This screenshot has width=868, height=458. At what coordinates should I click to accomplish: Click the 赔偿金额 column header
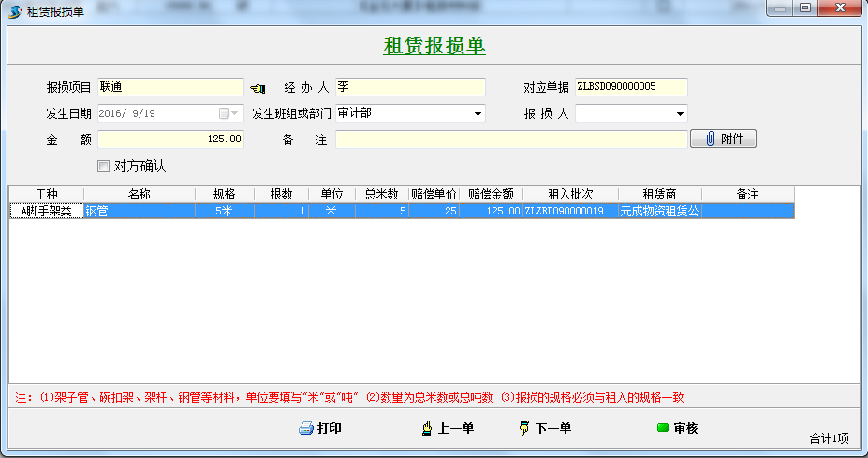491,194
